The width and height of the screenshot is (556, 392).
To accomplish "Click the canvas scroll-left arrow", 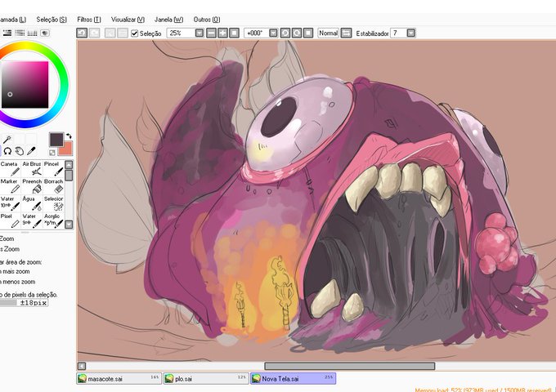I will 82,366.
